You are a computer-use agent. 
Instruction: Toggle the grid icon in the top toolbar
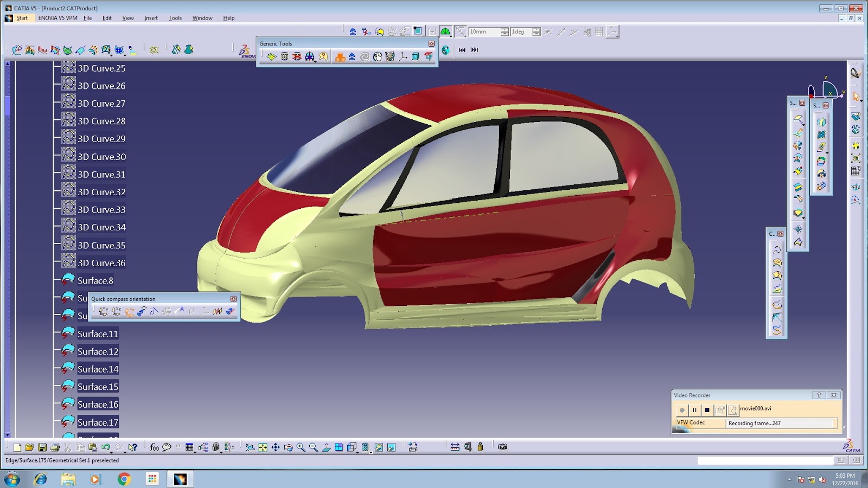click(598, 31)
